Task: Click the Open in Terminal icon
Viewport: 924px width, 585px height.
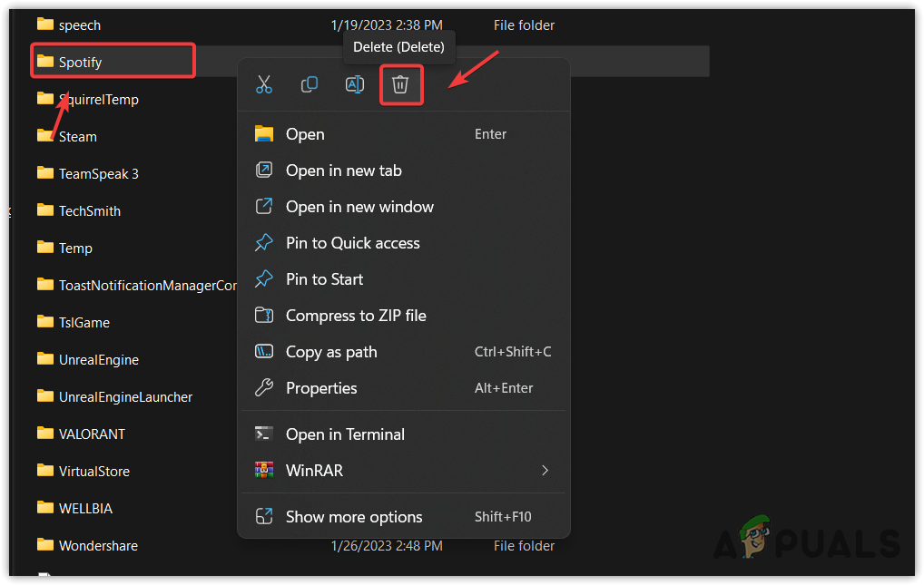Action: [x=264, y=434]
